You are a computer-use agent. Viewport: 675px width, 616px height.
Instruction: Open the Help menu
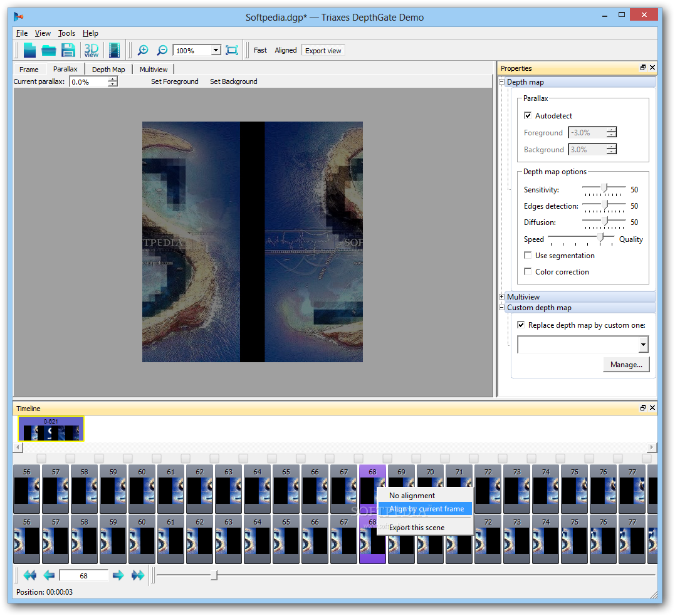tap(90, 33)
